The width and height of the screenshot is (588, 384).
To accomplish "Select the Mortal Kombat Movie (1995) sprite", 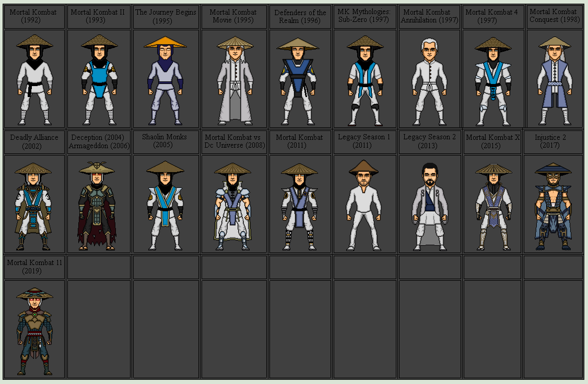I will click(x=235, y=80).
